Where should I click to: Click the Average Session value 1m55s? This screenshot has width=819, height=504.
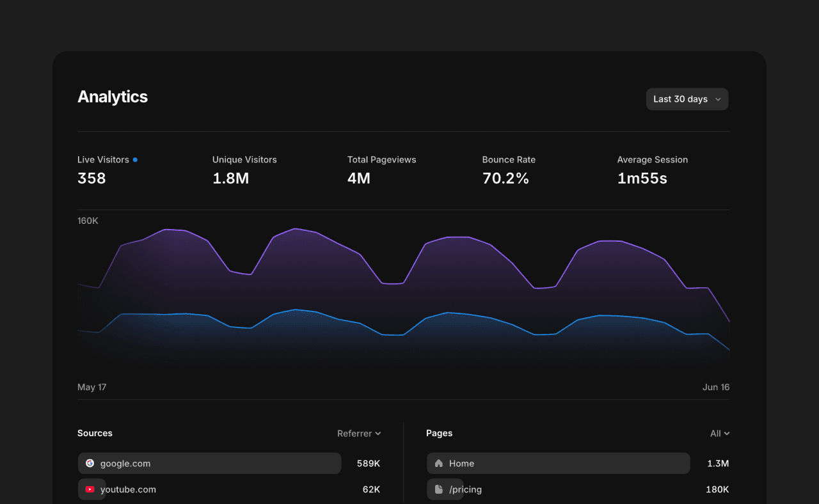coord(642,178)
